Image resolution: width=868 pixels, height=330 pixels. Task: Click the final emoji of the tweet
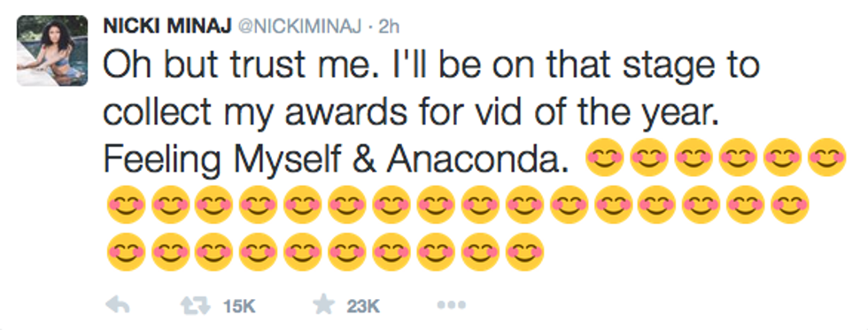pos(524,251)
